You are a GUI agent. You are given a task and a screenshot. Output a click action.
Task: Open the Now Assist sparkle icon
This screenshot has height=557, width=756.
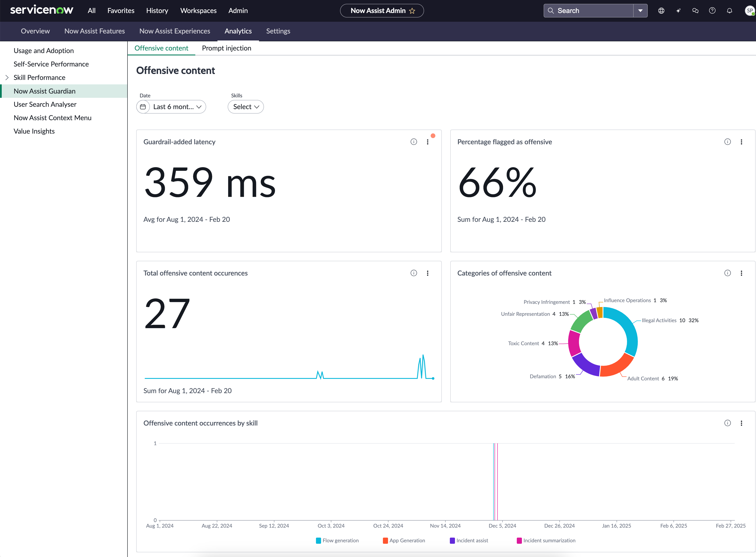tap(678, 11)
